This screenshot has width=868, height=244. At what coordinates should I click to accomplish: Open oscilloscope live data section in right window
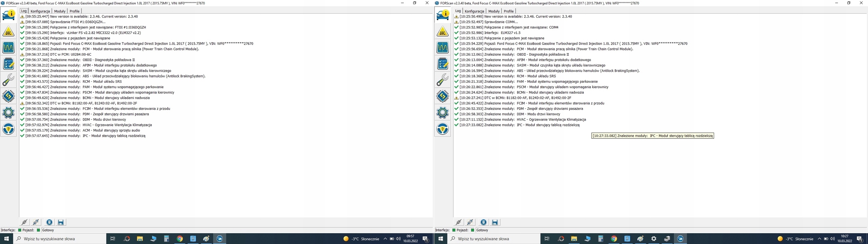(443, 48)
